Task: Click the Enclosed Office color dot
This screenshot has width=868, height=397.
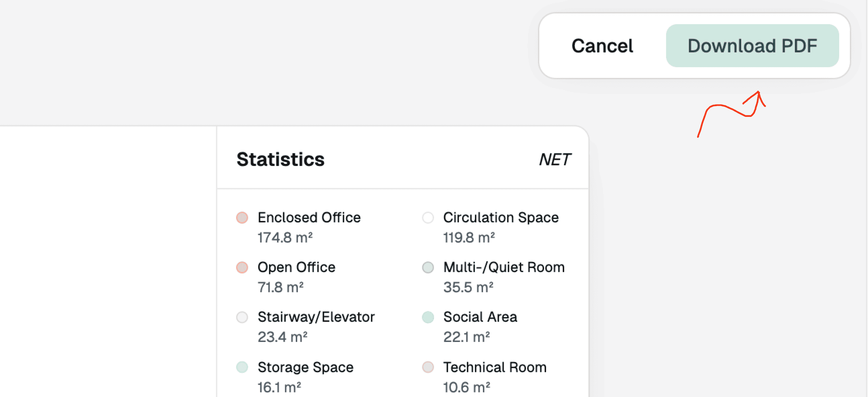Action: pyautogui.click(x=242, y=218)
